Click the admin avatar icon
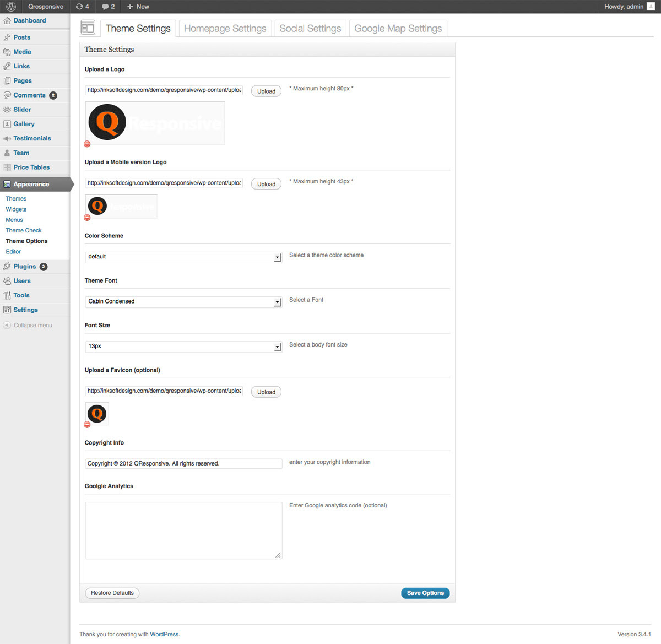The height and width of the screenshot is (644, 661). coord(651,7)
